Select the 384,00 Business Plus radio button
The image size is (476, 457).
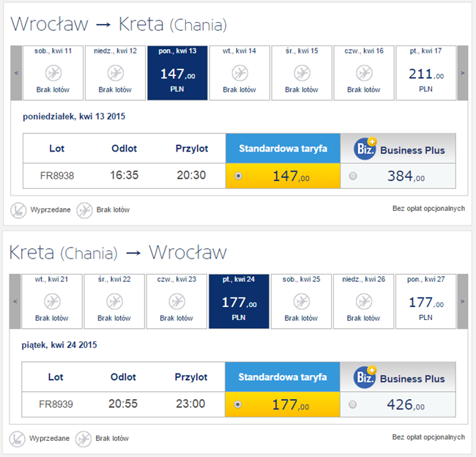tap(354, 177)
